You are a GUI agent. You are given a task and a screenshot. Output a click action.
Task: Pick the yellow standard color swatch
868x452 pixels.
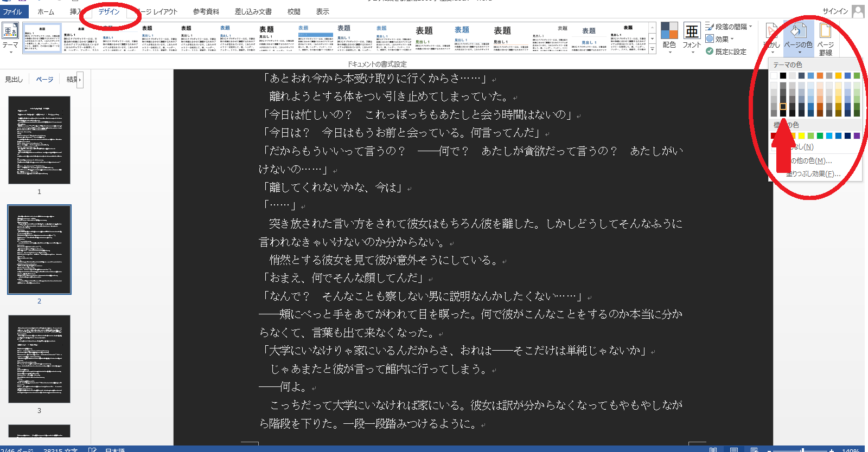pos(801,135)
